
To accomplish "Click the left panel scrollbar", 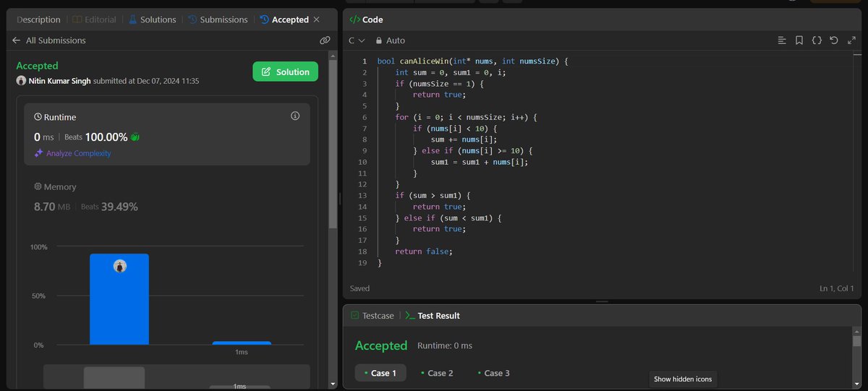I will [332, 145].
